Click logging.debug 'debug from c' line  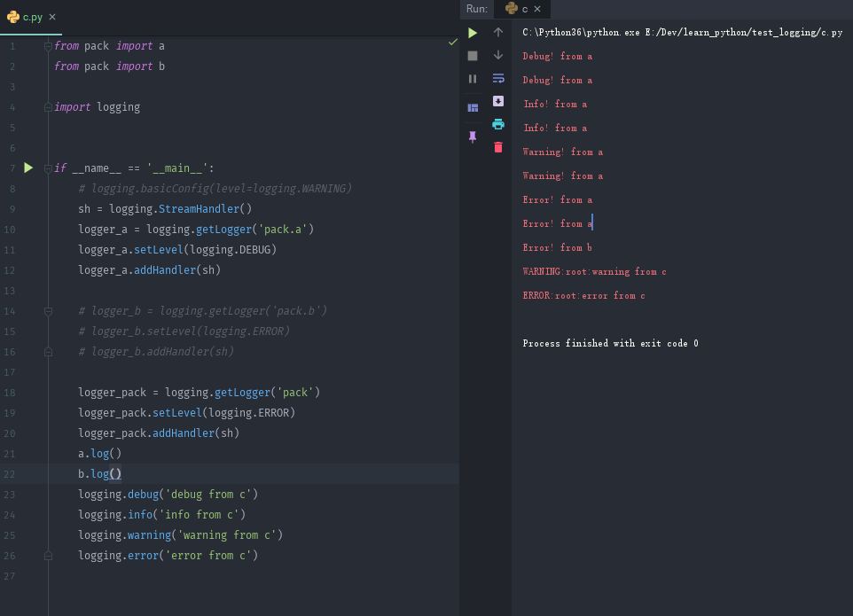[168, 495]
